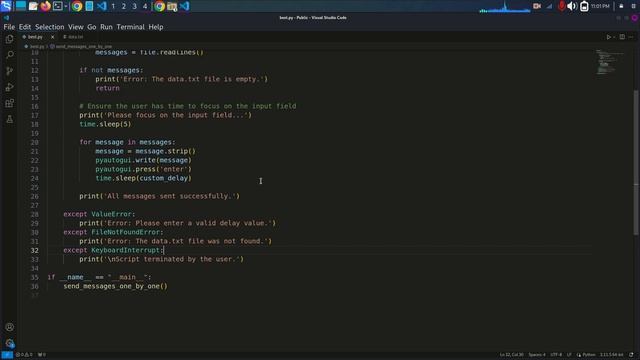The height and width of the screenshot is (360, 640).
Task: Open the Edit menu
Action: point(24,27)
